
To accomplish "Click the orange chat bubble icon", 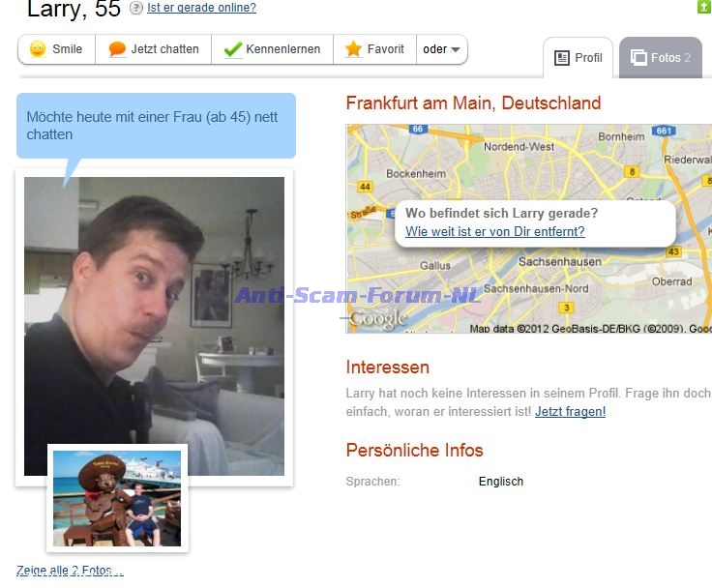I will point(117,49).
